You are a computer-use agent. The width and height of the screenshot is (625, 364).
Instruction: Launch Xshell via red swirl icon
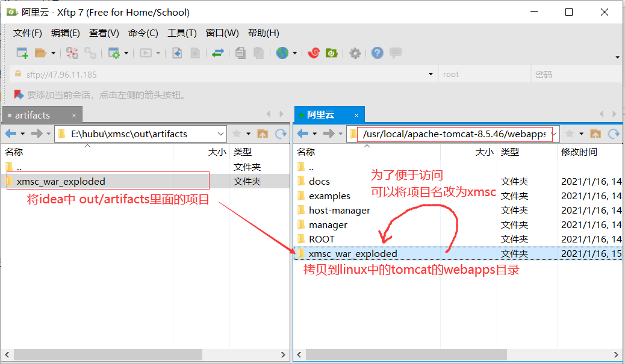[x=313, y=53]
